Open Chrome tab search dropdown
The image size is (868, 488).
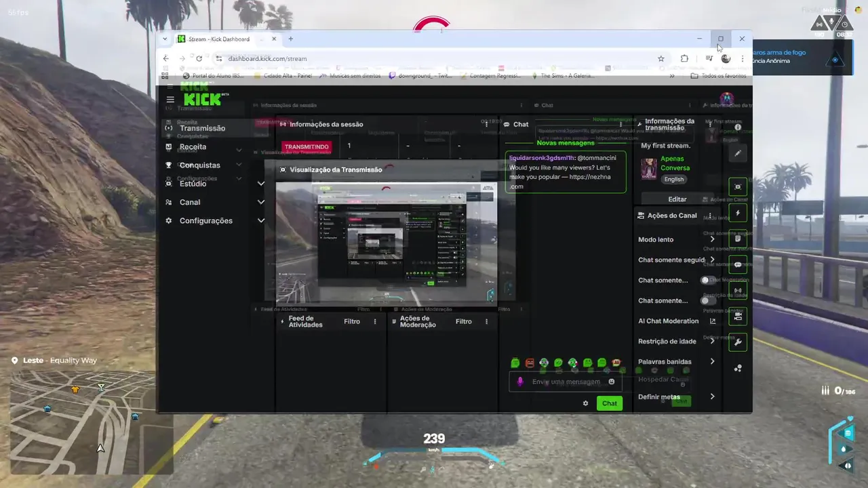(165, 39)
